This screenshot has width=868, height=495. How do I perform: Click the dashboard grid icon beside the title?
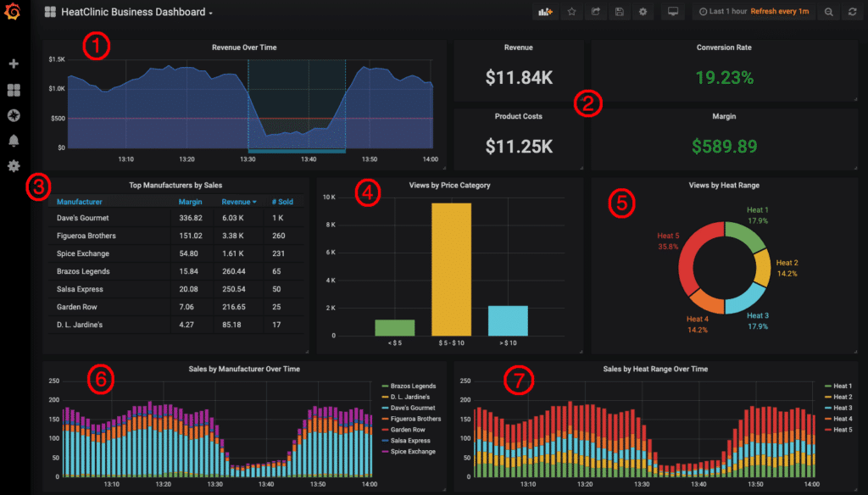[x=50, y=12]
